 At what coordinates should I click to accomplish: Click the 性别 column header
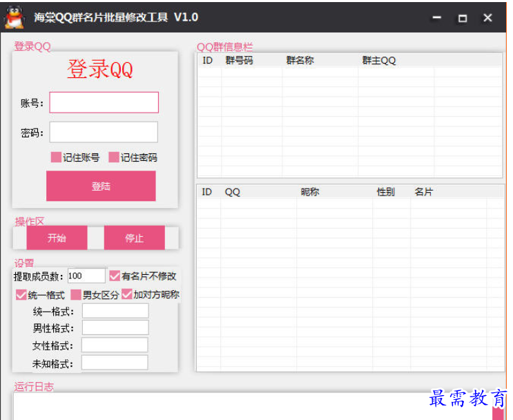pos(391,192)
